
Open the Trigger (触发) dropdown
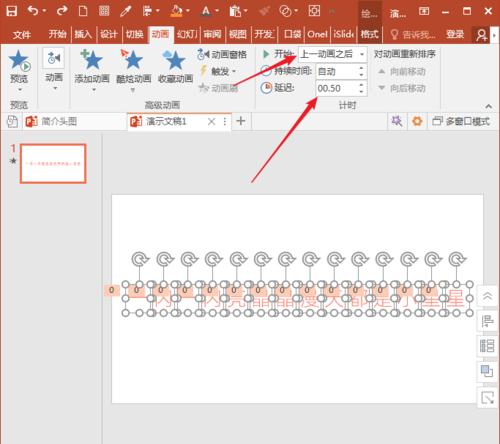(x=218, y=71)
